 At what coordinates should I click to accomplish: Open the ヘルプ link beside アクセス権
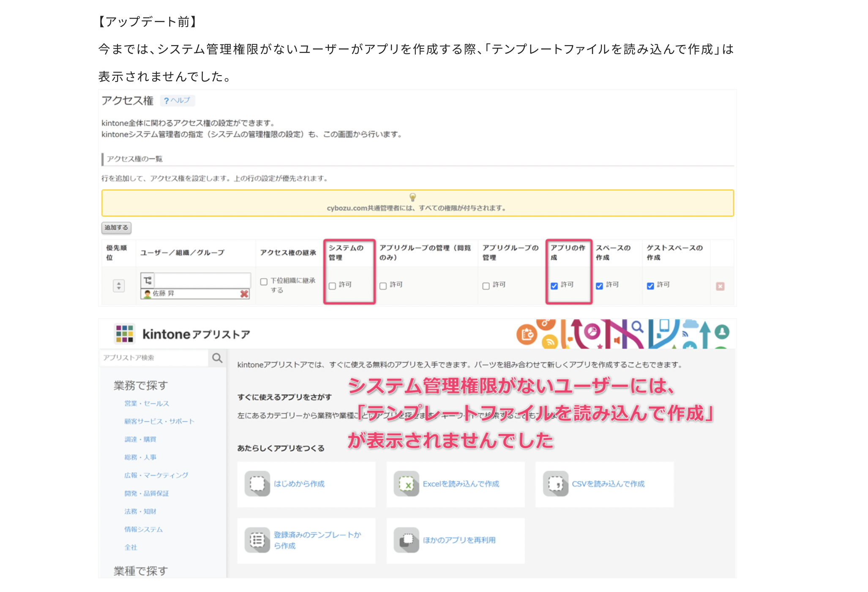(177, 100)
